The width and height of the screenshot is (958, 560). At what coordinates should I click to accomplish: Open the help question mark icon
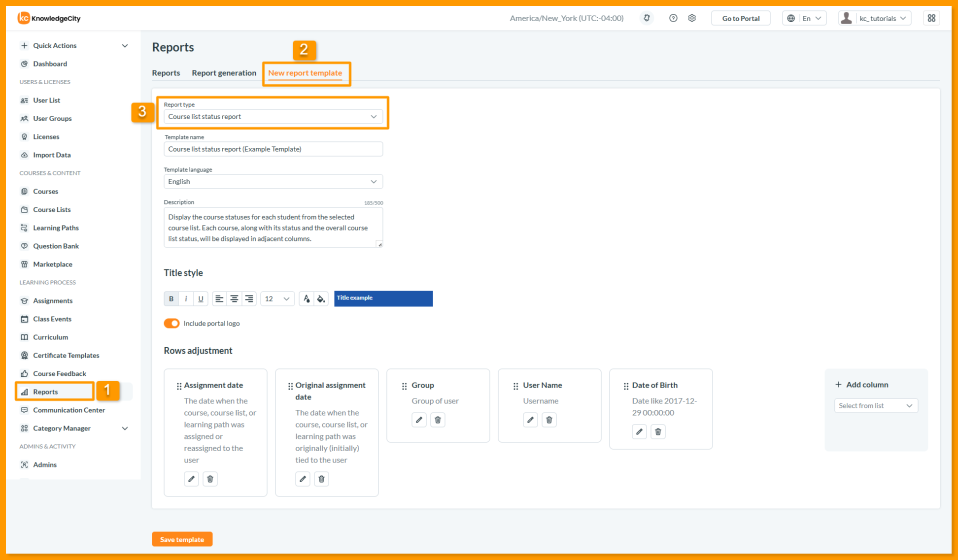click(673, 18)
